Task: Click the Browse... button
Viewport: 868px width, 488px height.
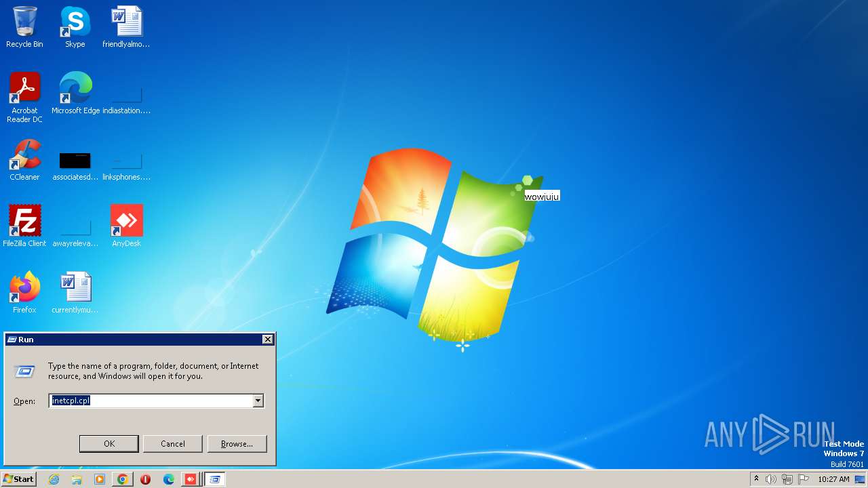Action: (x=237, y=444)
